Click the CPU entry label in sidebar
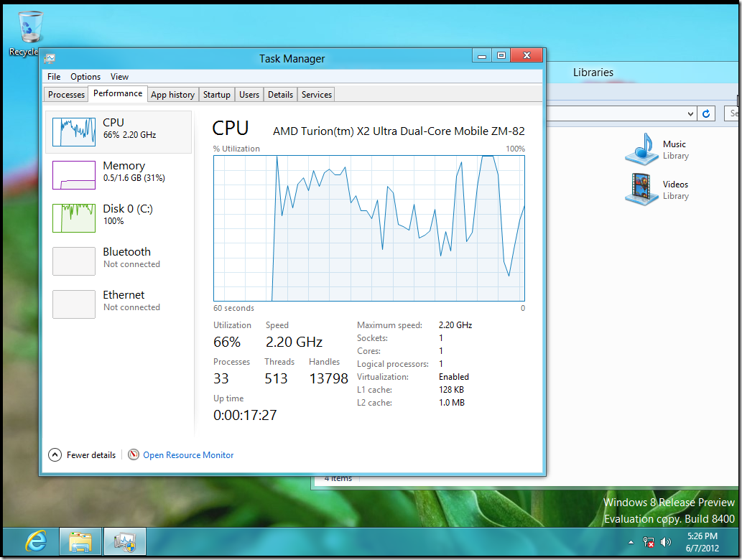 click(x=113, y=123)
